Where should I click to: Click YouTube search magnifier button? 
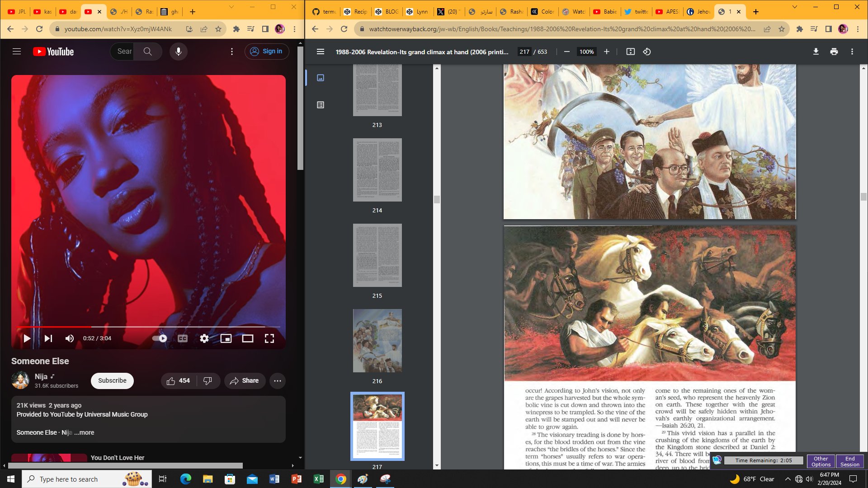coord(148,52)
